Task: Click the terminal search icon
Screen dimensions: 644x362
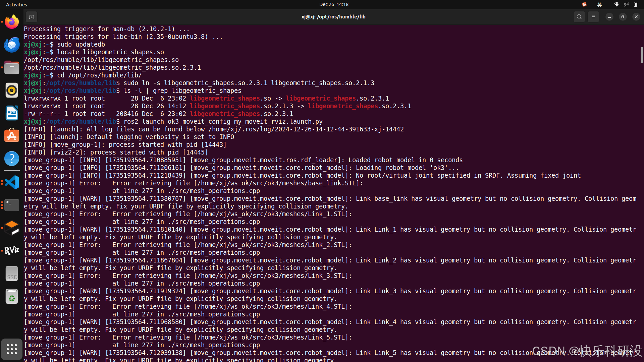Action: (579, 17)
